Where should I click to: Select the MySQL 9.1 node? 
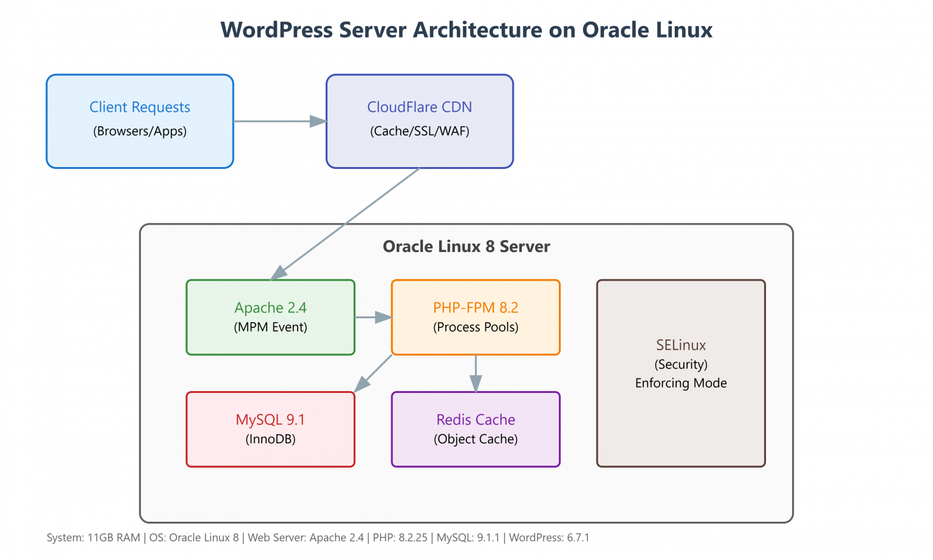tap(270, 428)
